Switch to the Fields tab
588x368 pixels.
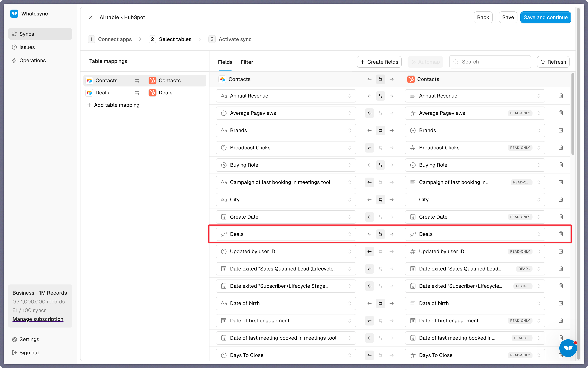tap(225, 62)
